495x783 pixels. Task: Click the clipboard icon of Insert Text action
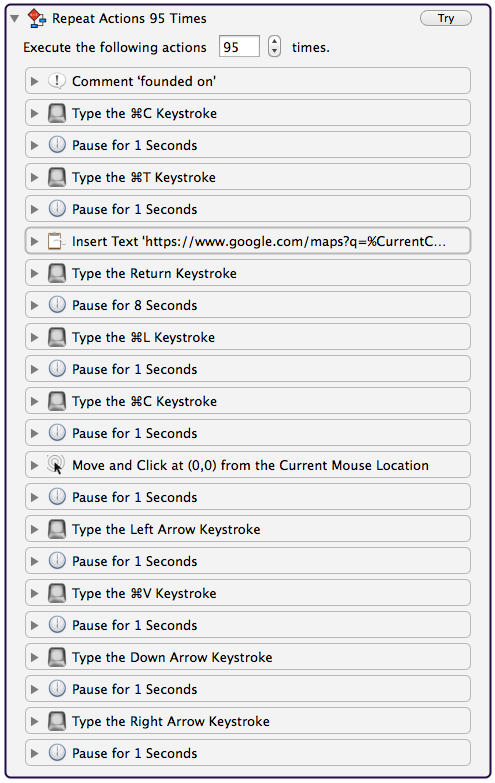coord(57,241)
